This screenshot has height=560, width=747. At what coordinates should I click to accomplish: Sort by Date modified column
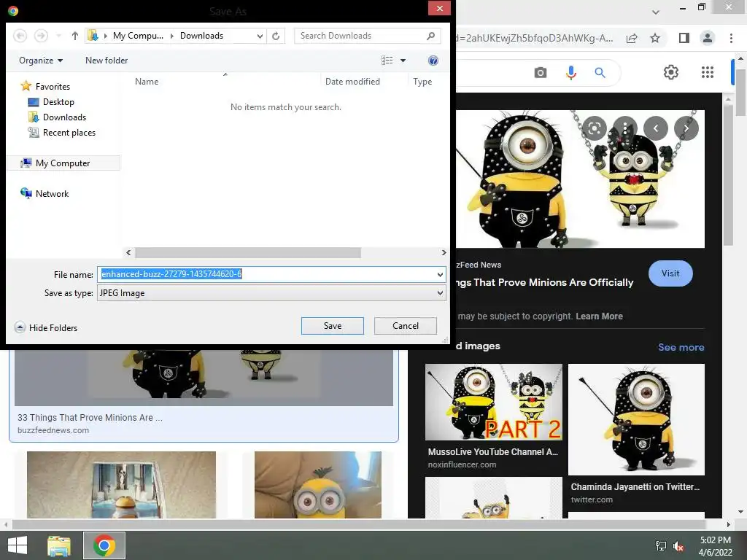coord(352,82)
